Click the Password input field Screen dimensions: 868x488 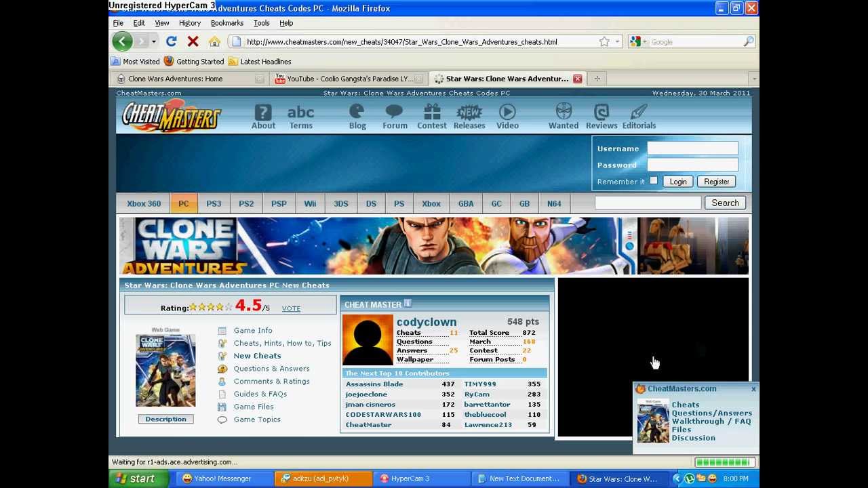692,165
